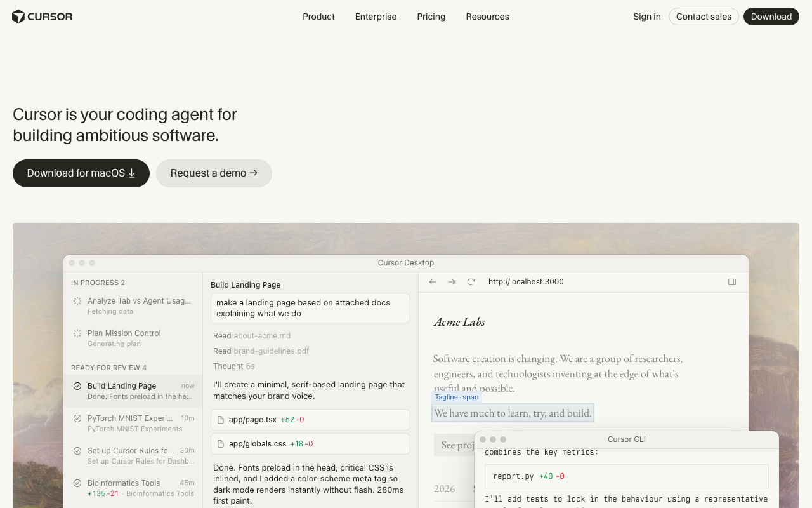Viewport: 812px width, 508px height.
Task: Click the spinner icon beside Analyze Tab vs Agent
Action: 77,301
